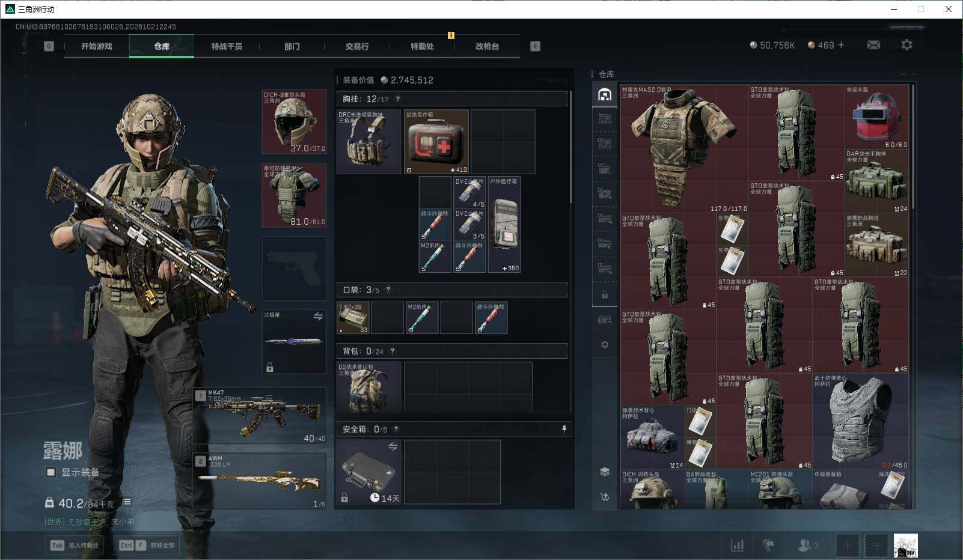
Task: Toggle the pin icon on 安全箱 row
Action: coord(564,429)
